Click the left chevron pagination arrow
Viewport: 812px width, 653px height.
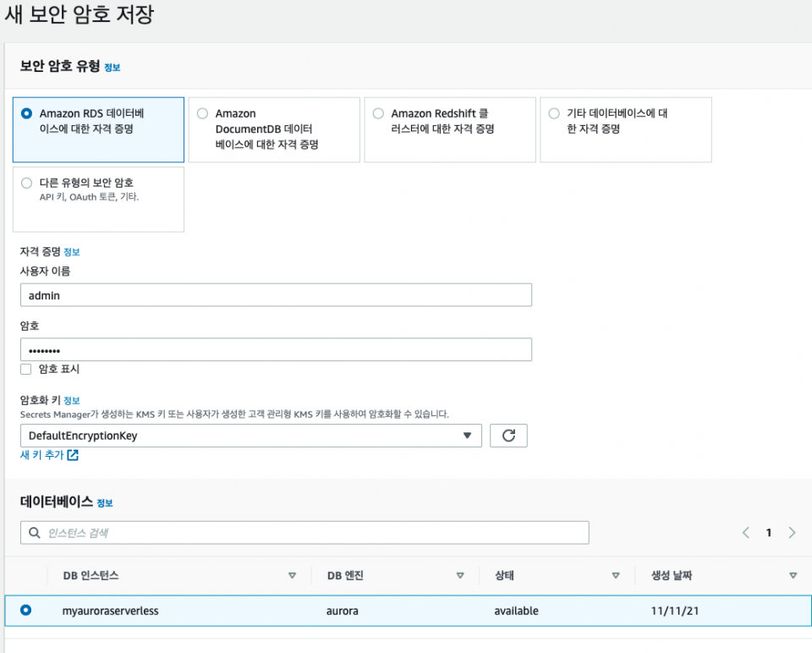(x=745, y=532)
